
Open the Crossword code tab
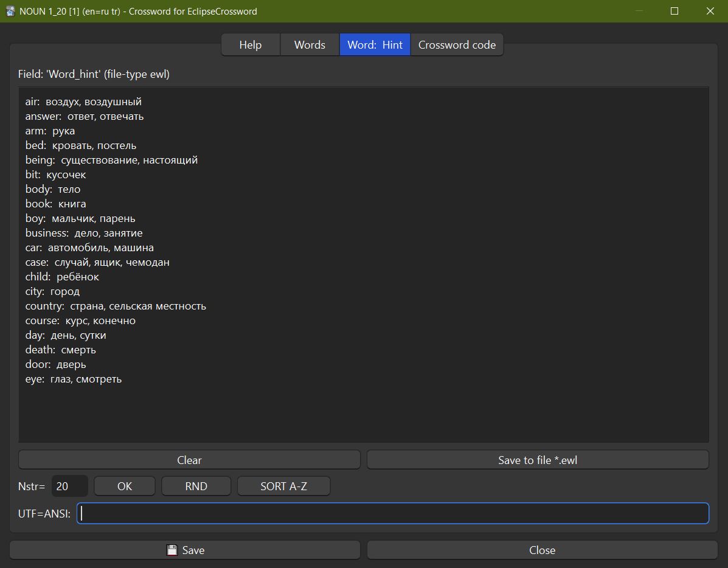[x=457, y=45]
